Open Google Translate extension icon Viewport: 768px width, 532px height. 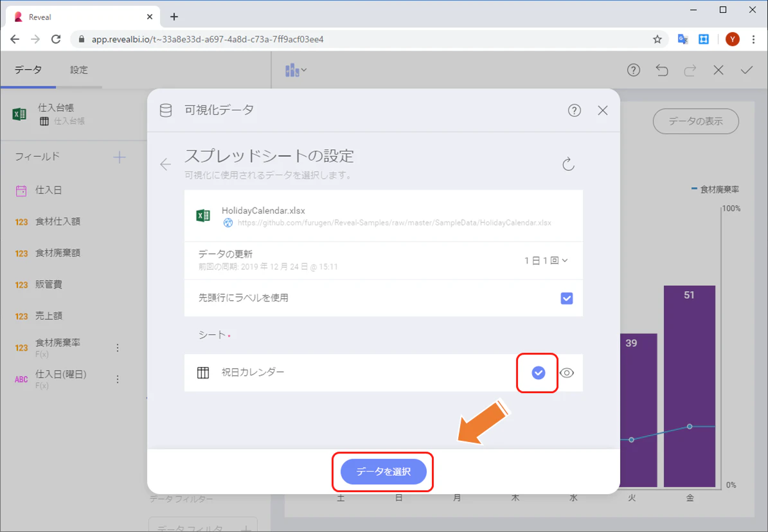[683, 39]
